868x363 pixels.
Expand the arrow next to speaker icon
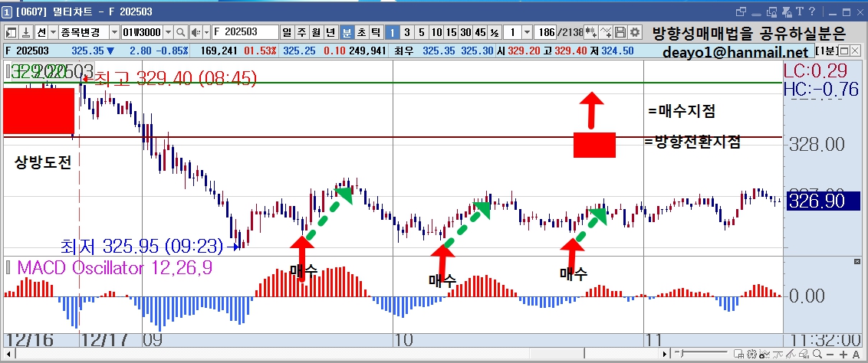(206, 32)
